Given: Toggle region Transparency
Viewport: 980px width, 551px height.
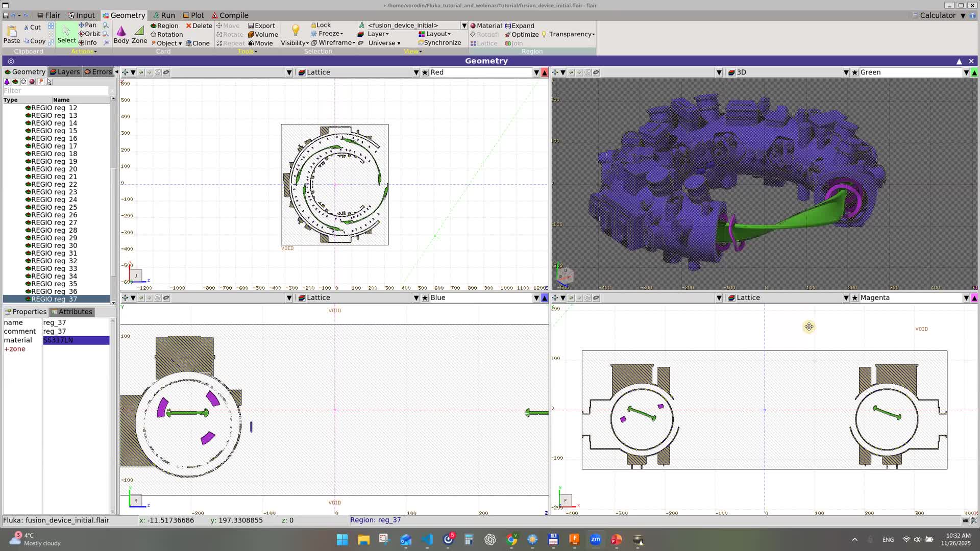Looking at the screenshot, I should click(x=568, y=34).
